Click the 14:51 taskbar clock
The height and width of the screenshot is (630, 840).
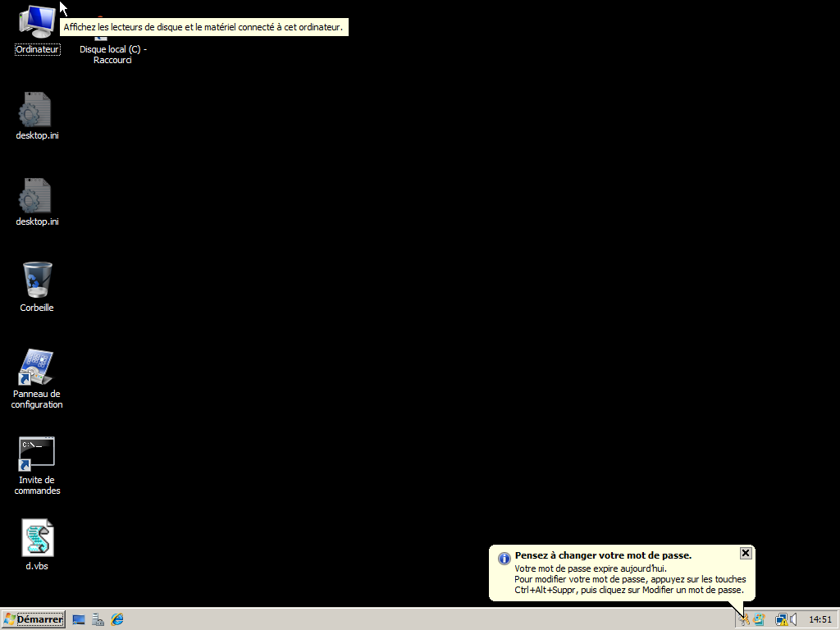pos(820,619)
